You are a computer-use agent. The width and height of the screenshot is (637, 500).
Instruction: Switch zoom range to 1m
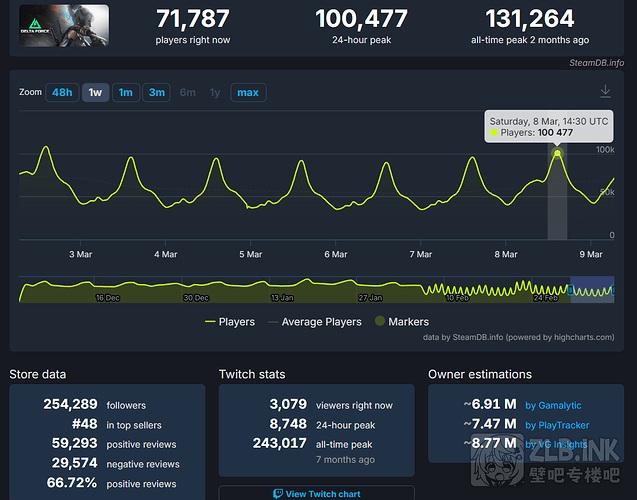(125, 93)
